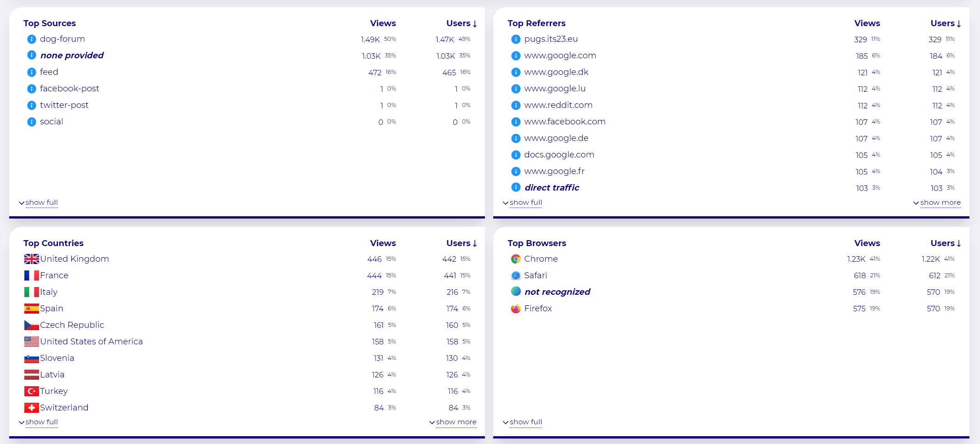980x444 pixels.
Task: Sort Top Browsers by Views column
Action: 867,243
